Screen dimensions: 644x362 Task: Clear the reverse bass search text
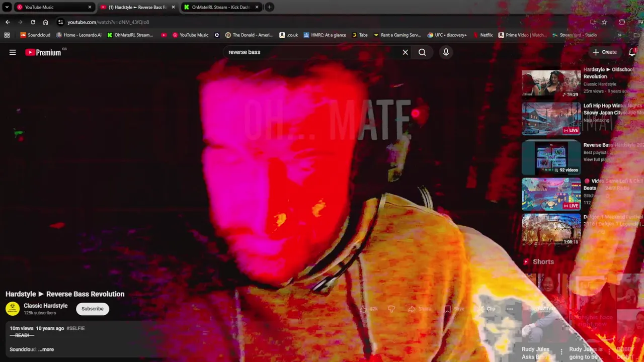[405, 52]
